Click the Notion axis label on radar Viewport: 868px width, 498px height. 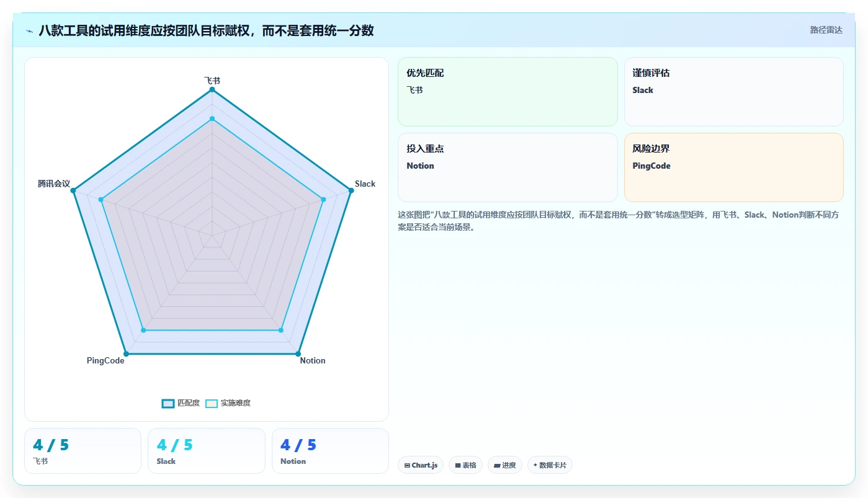coord(313,360)
